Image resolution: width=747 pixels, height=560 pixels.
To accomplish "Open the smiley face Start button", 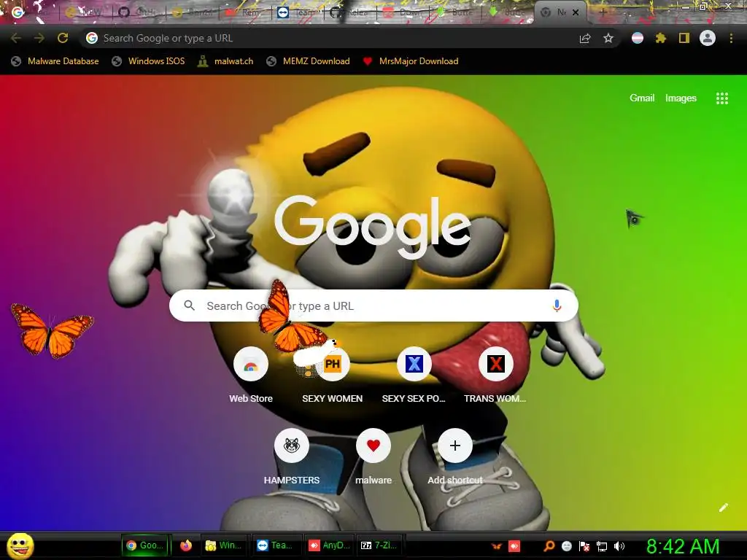I will (x=20, y=545).
